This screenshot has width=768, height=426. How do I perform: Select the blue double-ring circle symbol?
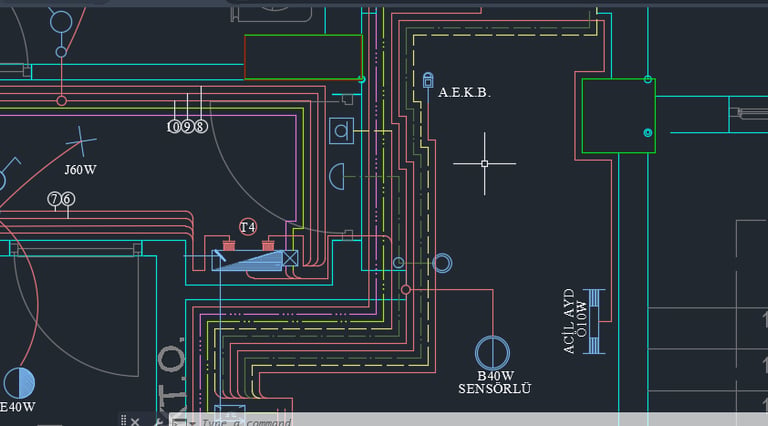pos(442,263)
